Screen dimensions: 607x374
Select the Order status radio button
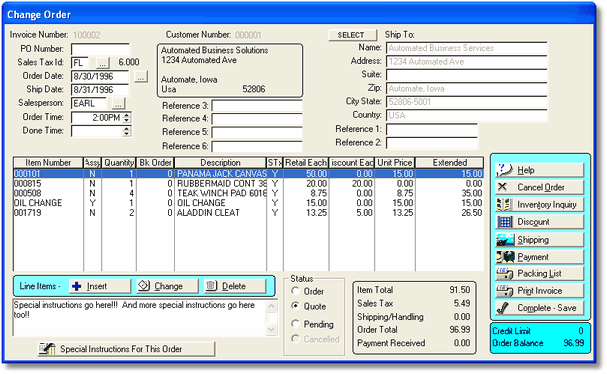click(295, 291)
